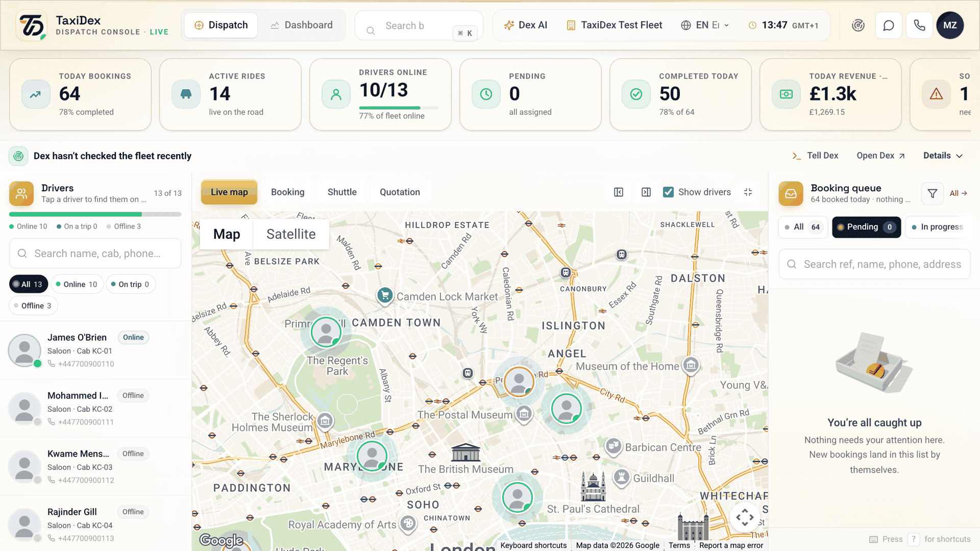The image size is (980, 551).
Task: Filter drivers by Offline 3 chip
Action: [33, 306]
